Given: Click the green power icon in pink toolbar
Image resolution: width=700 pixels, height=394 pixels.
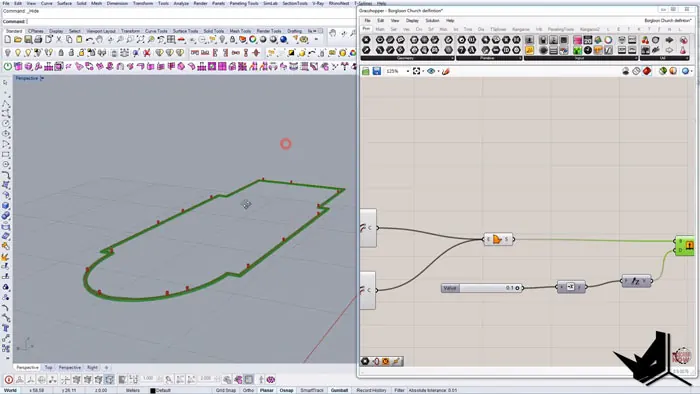Looking at the screenshot, I should tap(8, 66).
